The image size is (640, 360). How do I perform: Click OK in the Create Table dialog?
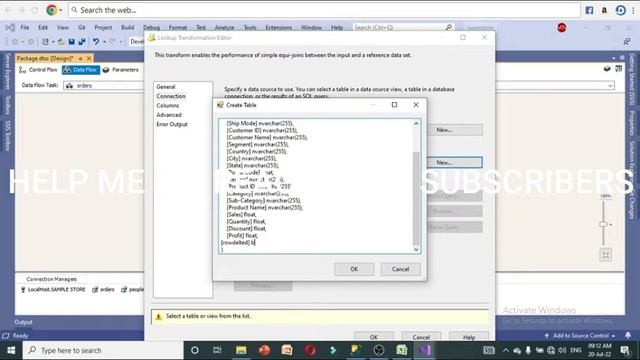pyautogui.click(x=354, y=269)
